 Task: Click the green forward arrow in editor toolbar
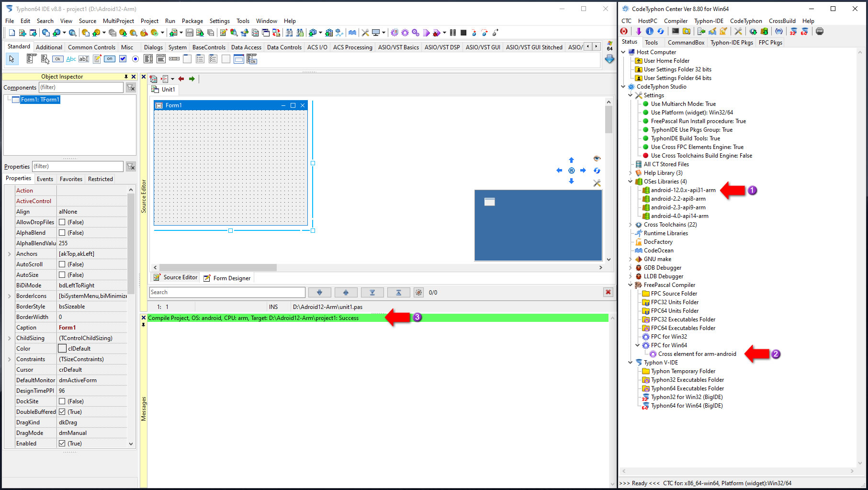point(192,79)
